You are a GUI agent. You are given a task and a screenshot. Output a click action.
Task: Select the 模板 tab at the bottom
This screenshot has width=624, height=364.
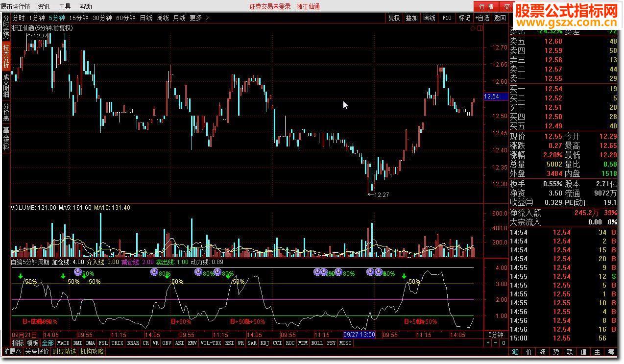(x=33, y=343)
